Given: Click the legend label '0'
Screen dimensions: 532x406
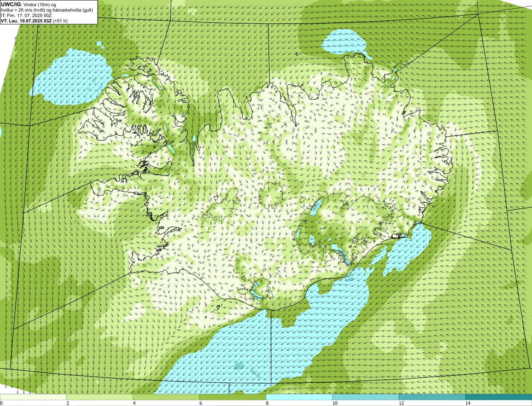Looking at the screenshot, I should pos(2,403).
